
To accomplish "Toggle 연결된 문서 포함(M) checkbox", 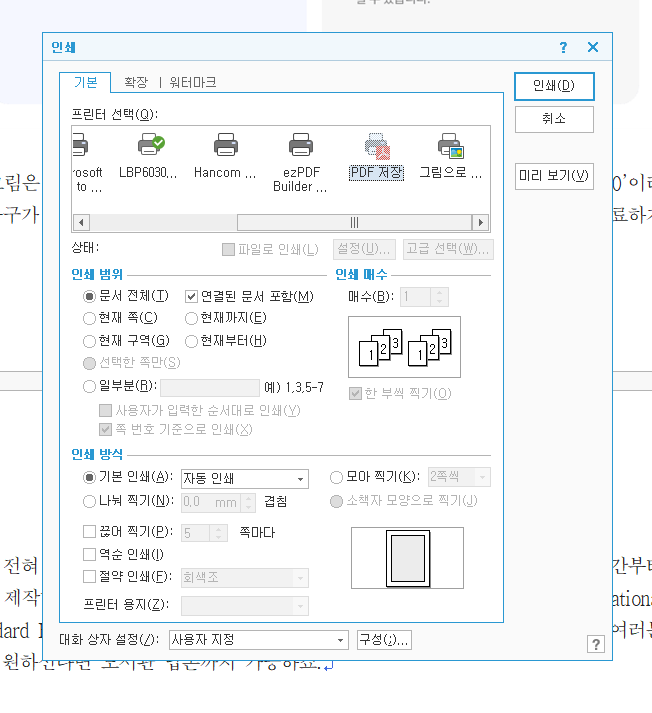I will click(191, 297).
